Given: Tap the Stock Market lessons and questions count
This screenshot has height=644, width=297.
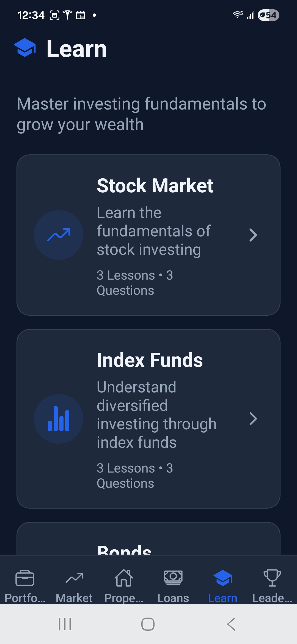Looking at the screenshot, I should pyautogui.click(x=135, y=283).
